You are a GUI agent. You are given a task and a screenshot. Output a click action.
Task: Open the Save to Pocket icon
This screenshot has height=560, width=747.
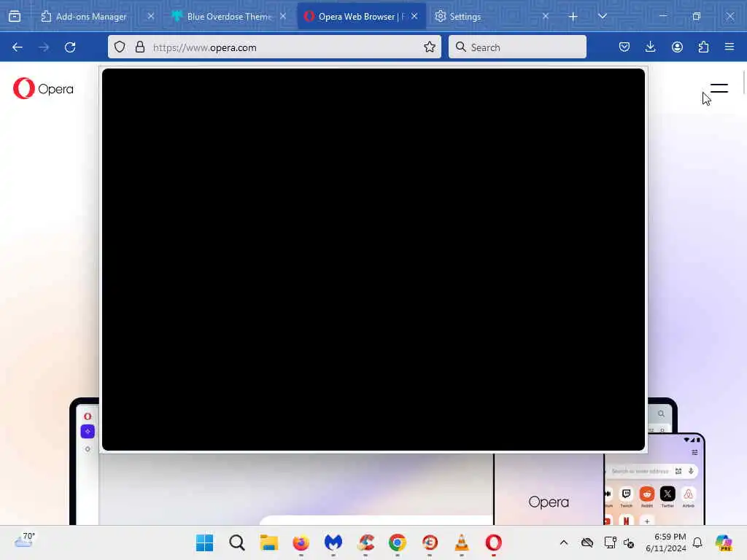click(x=624, y=47)
